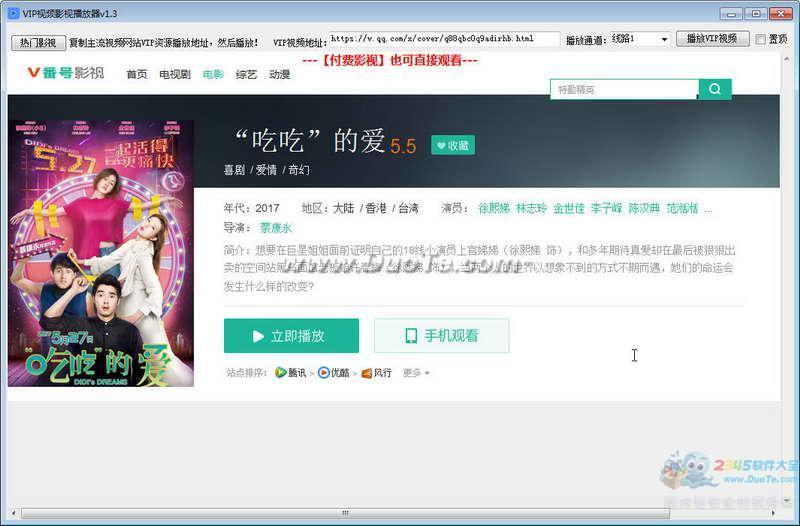The height and width of the screenshot is (526, 800).
Task: Toggle the 置顶 checkbox
Action: [760, 39]
